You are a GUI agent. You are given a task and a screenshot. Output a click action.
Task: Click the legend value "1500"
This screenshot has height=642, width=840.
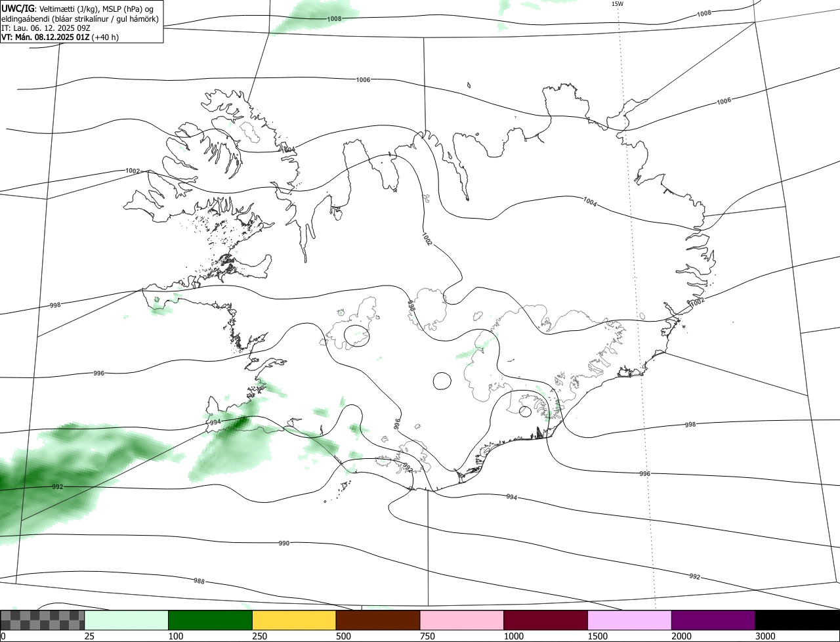tap(597, 636)
